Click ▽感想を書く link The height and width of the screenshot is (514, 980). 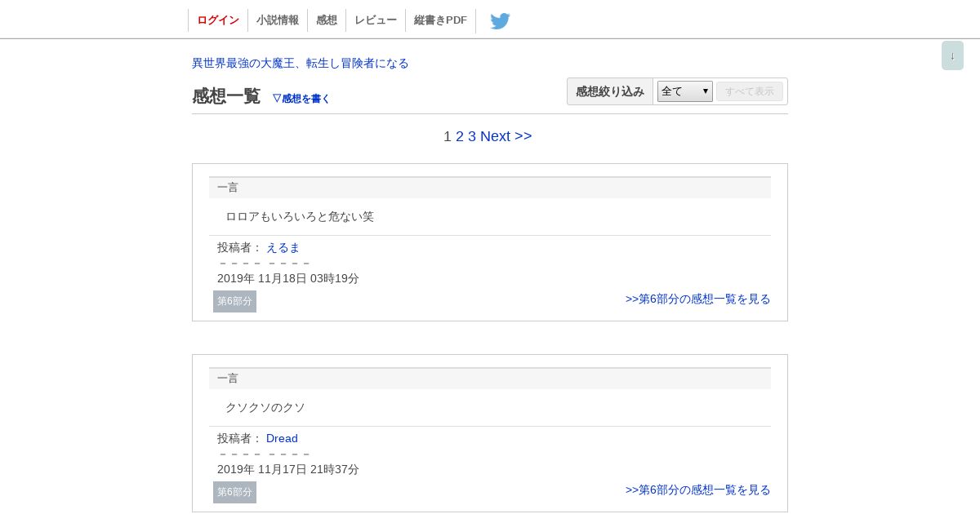point(301,98)
